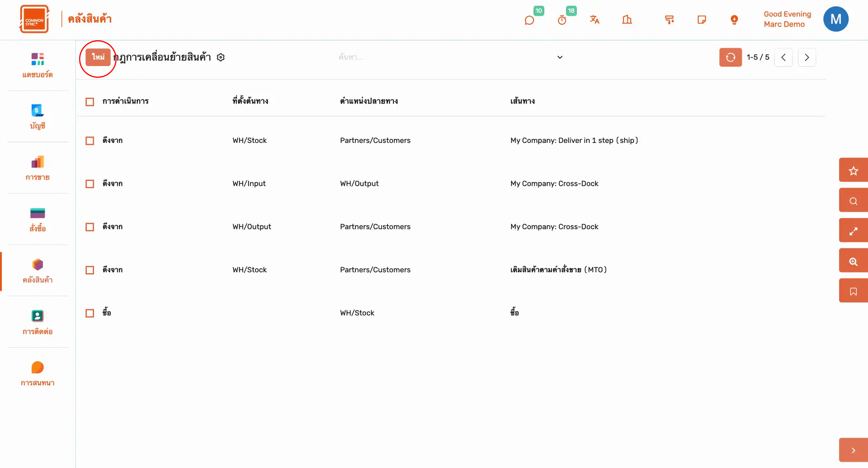Click the 1-5 / 5 pager counter
The height and width of the screenshot is (468, 868).
point(758,57)
